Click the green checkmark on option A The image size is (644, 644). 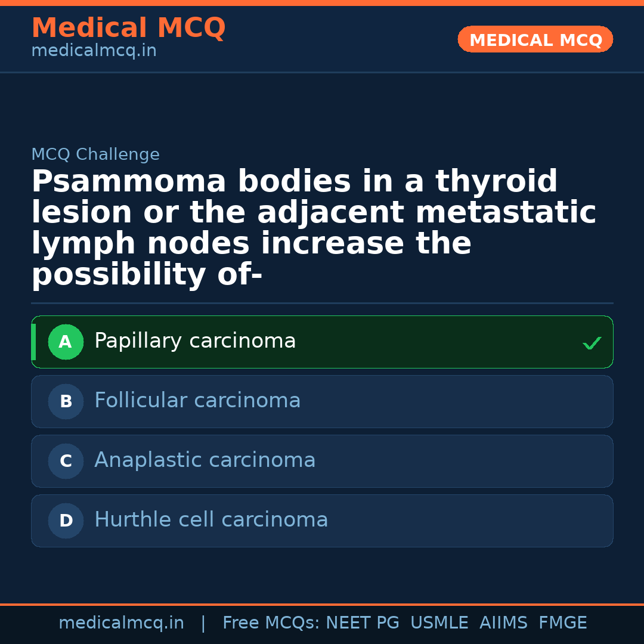coord(592,343)
